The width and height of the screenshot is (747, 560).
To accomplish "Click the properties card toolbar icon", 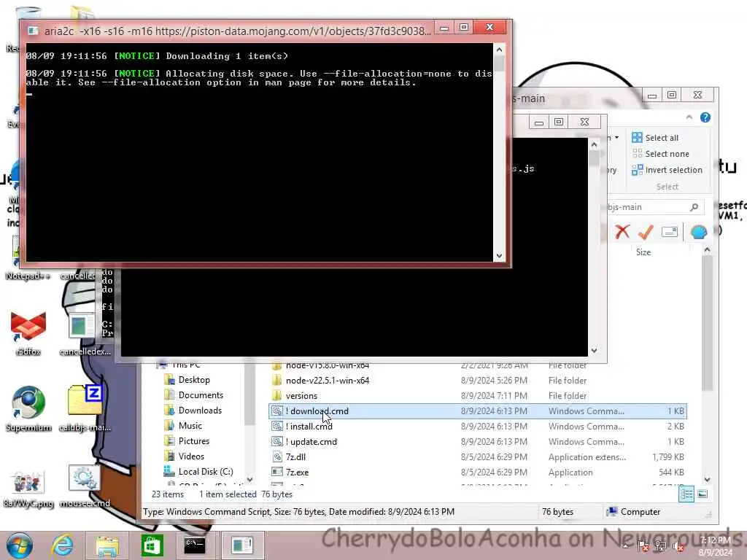I will pyautogui.click(x=670, y=232).
